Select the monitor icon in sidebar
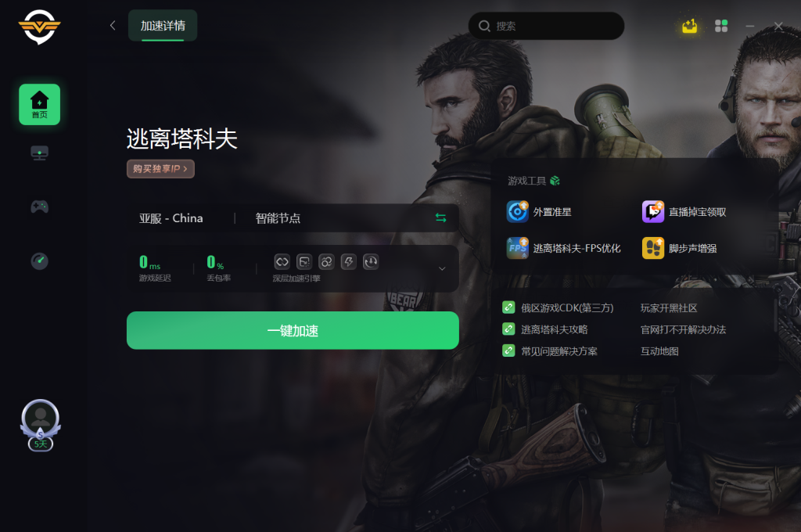Image resolution: width=801 pixels, height=532 pixels. (39, 153)
